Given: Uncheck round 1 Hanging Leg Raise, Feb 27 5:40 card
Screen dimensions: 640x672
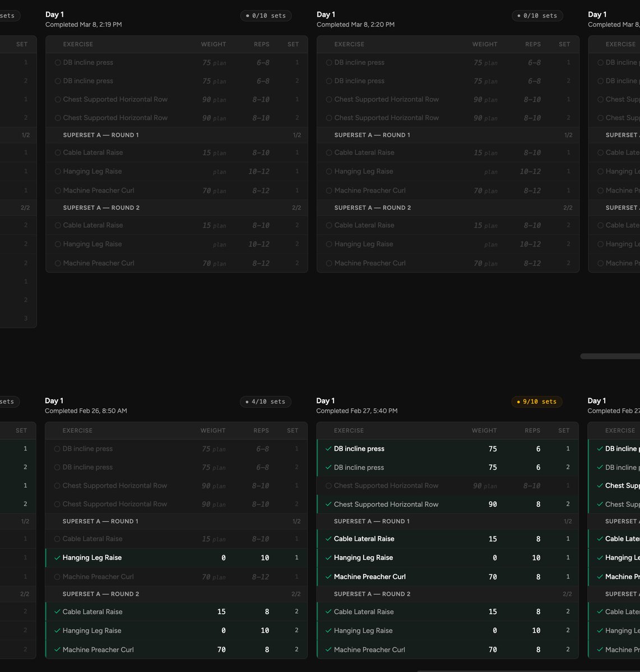Looking at the screenshot, I should (328, 558).
